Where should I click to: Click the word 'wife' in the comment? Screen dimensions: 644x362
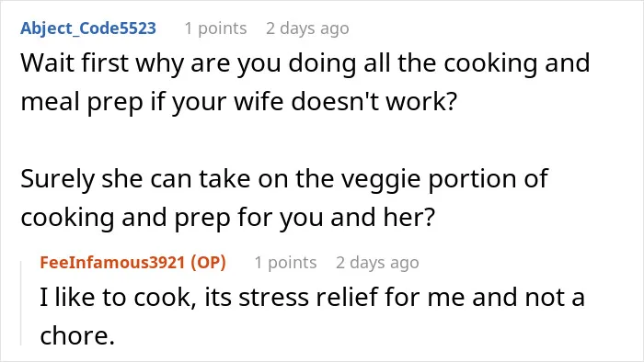[259, 101]
